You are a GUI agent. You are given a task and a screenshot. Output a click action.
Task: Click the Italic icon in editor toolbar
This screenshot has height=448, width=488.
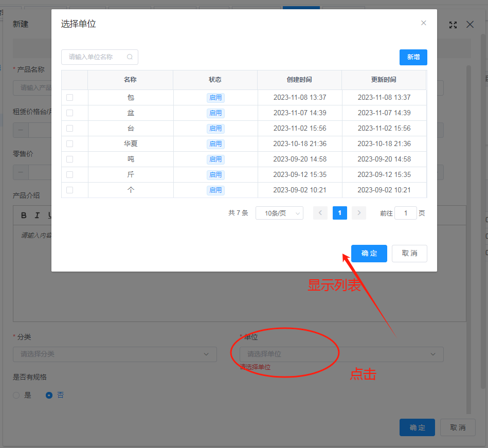point(37,215)
